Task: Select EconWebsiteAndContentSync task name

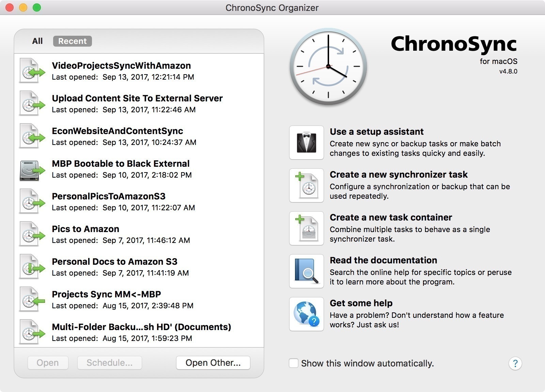Action: pyautogui.click(x=118, y=131)
